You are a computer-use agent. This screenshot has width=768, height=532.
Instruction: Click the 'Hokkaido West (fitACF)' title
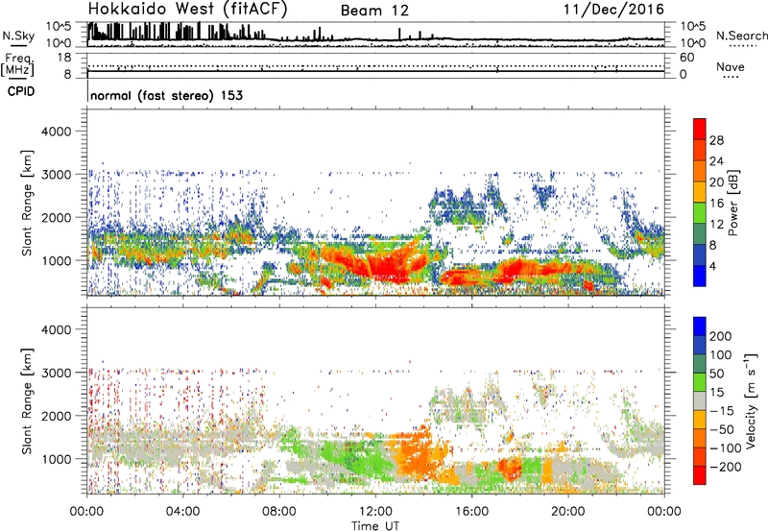pyautogui.click(x=187, y=10)
